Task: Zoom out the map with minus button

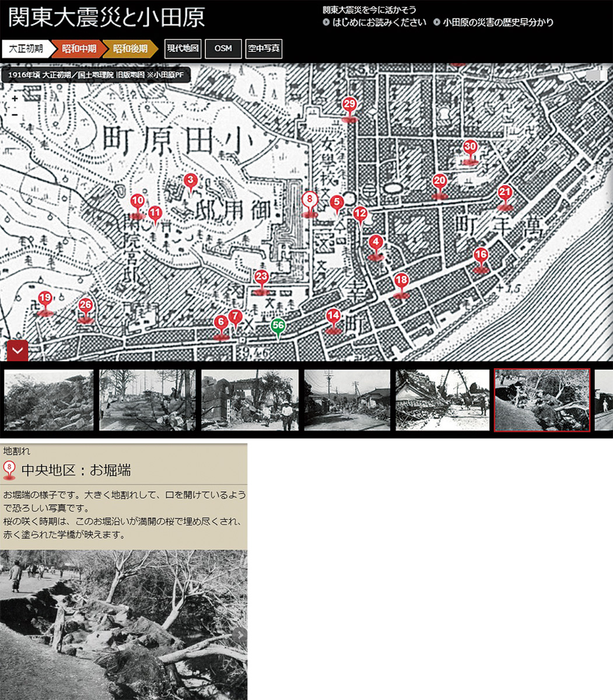Action: point(15,114)
